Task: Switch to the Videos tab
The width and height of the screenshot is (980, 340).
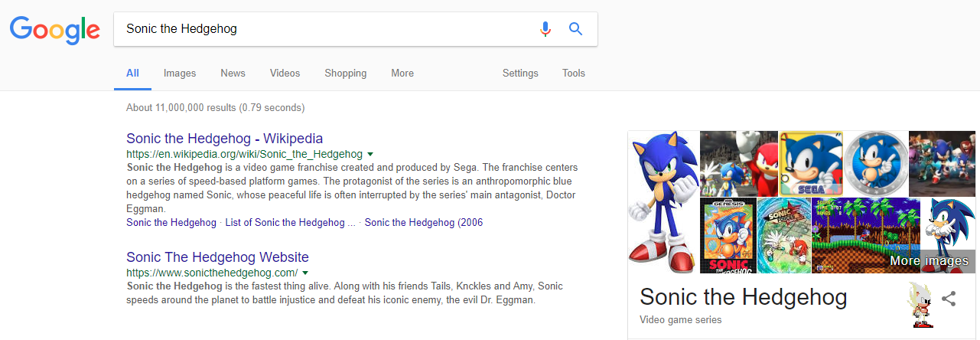Action: (x=285, y=74)
